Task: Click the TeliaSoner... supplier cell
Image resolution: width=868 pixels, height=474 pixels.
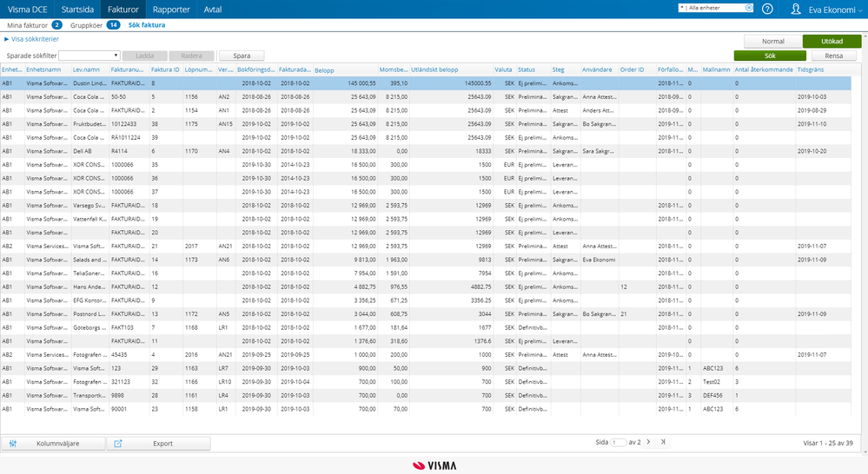Action: point(89,273)
